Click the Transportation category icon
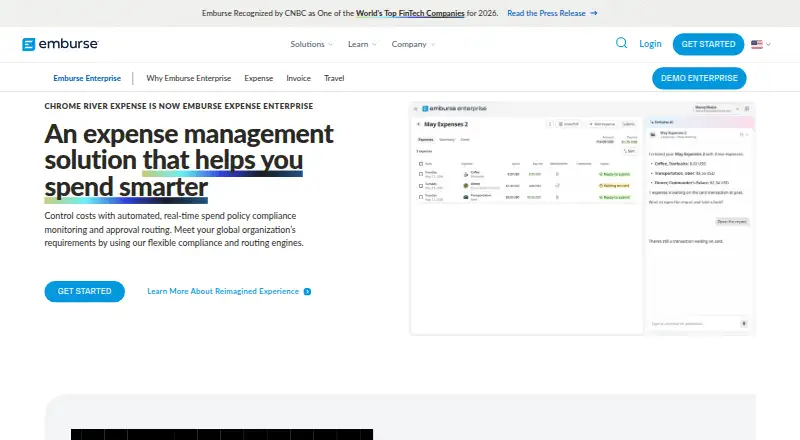Image resolution: width=800 pixels, height=440 pixels. coord(466,197)
